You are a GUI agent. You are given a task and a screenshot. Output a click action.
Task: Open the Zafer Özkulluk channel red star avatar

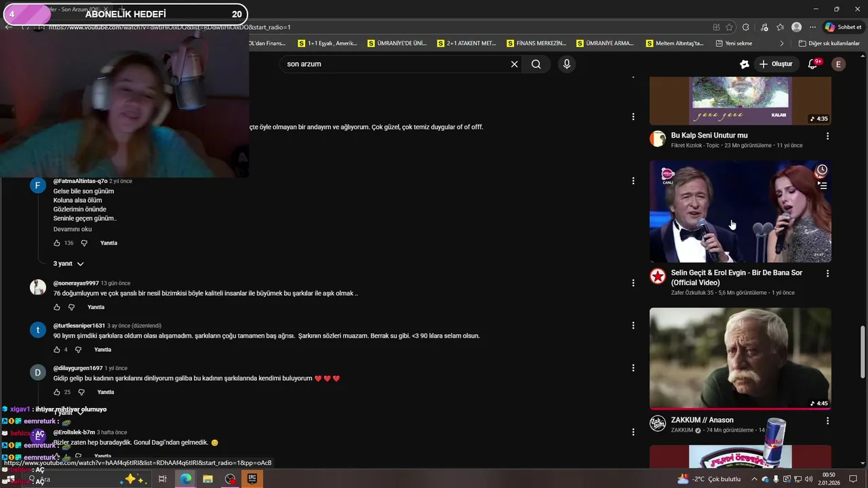coord(658,276)
